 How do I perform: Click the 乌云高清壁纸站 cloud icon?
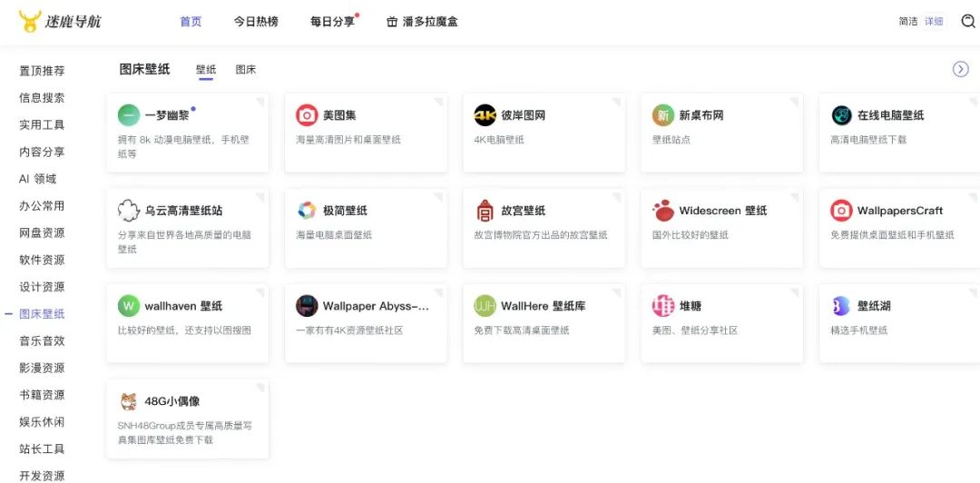click(x=129, y=211)
